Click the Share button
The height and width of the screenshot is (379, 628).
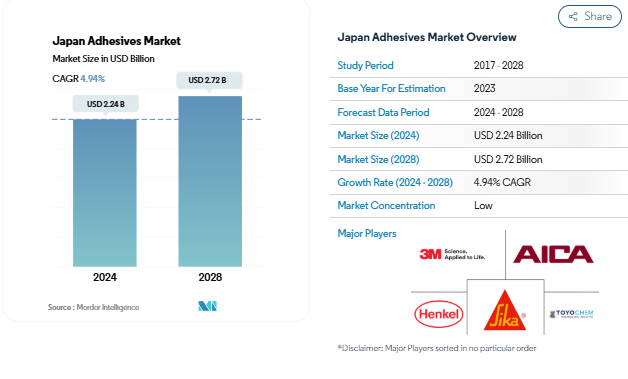590,16
